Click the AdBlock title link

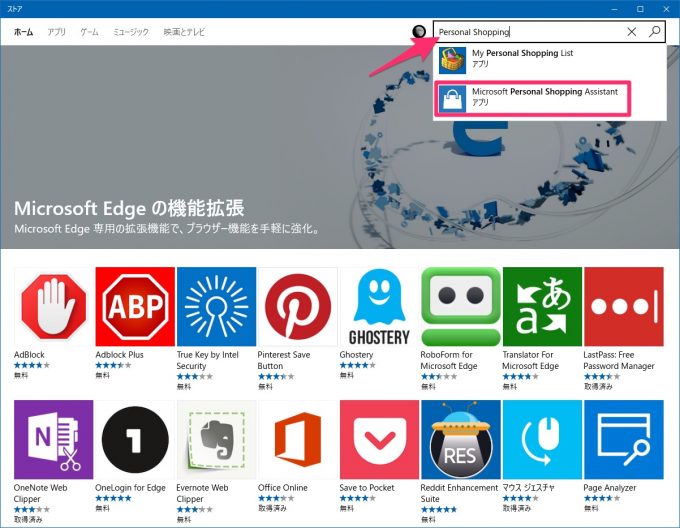(29, 355)
